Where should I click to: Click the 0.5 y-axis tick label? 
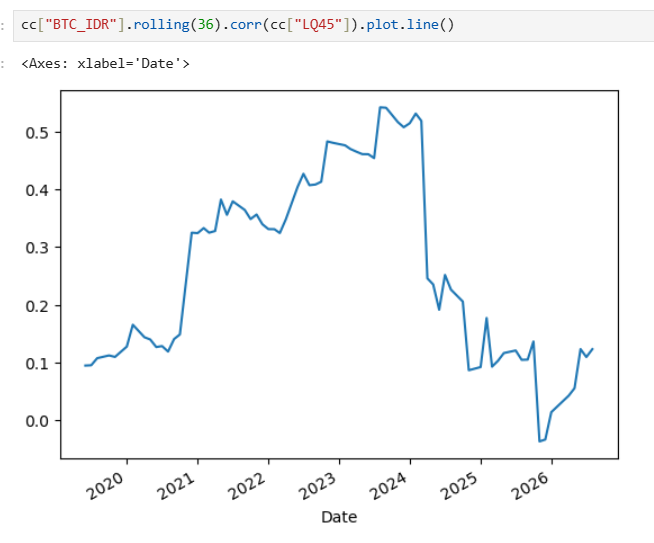tap(37, 133)
